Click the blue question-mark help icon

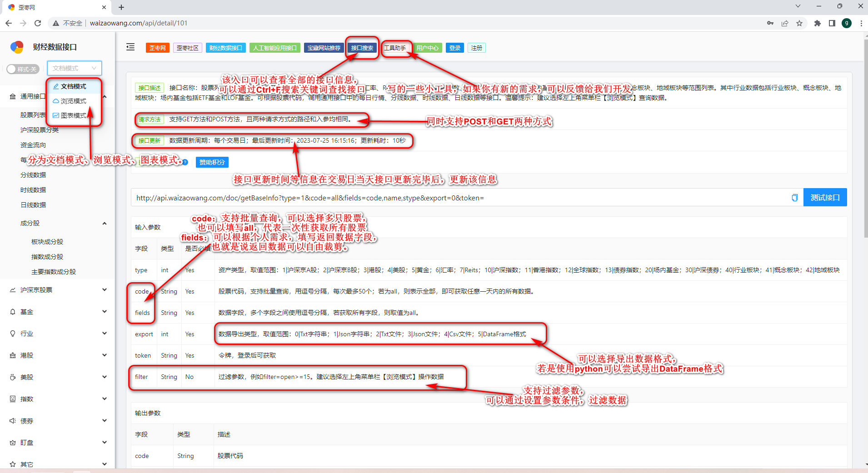click(x=185, y=162)
